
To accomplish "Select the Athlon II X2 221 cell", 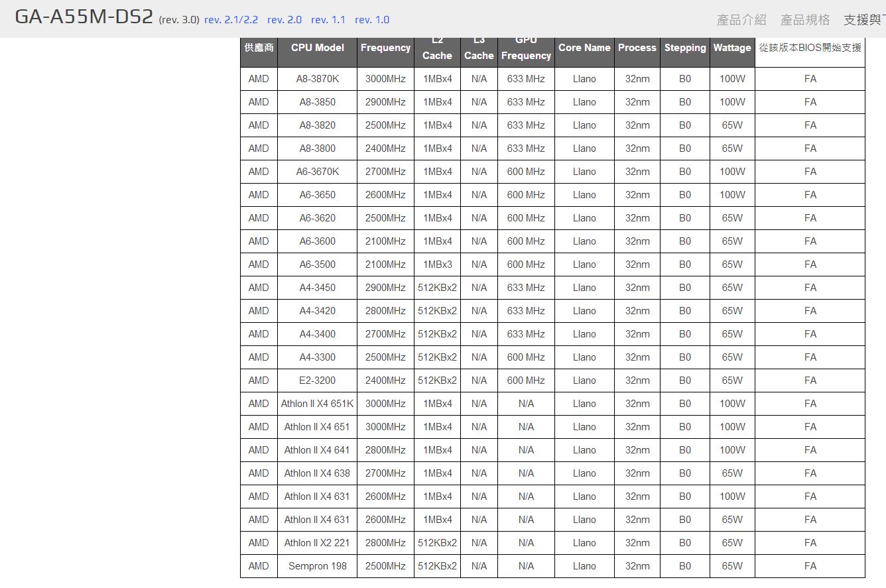I will pyautogui.click(x=318, y=543).
